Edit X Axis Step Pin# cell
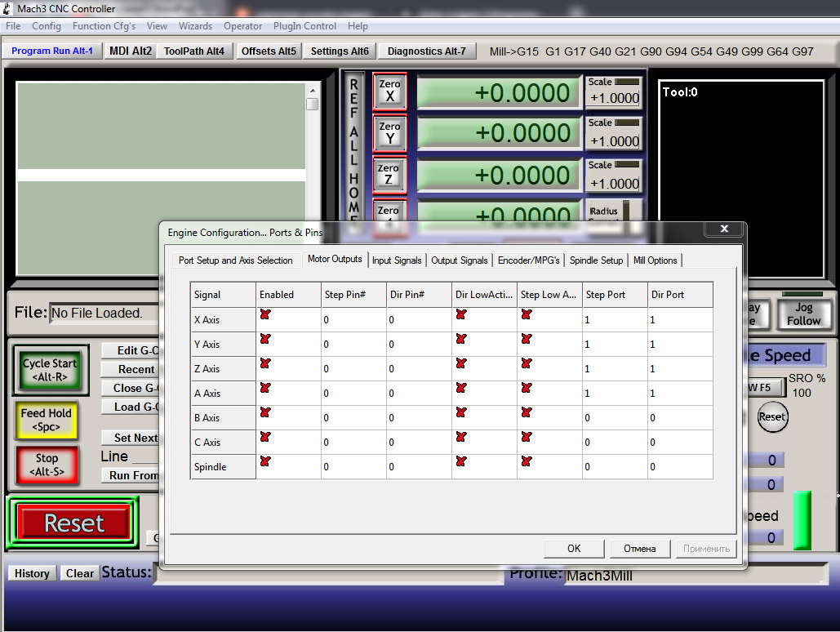The width and height of the screenshot is (840, 632). 353,319
